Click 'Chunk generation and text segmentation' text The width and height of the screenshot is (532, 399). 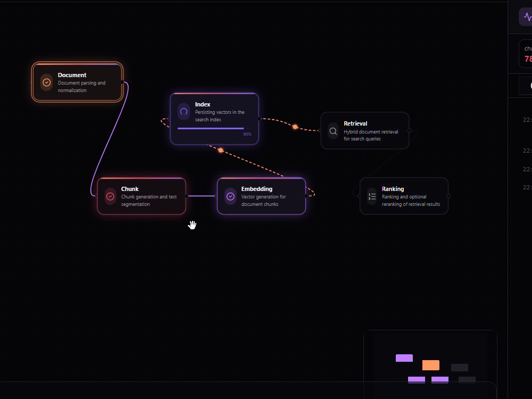coord(149,200)
